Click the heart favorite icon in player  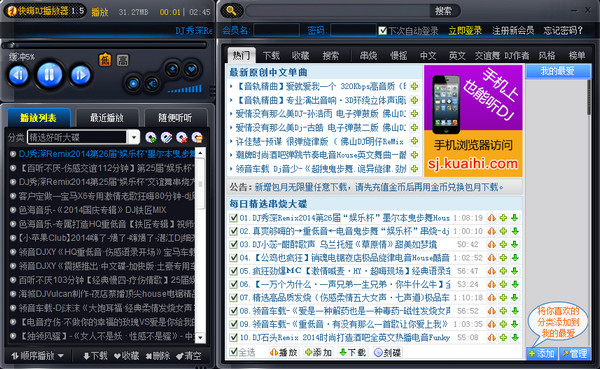(x=191, y=69)
